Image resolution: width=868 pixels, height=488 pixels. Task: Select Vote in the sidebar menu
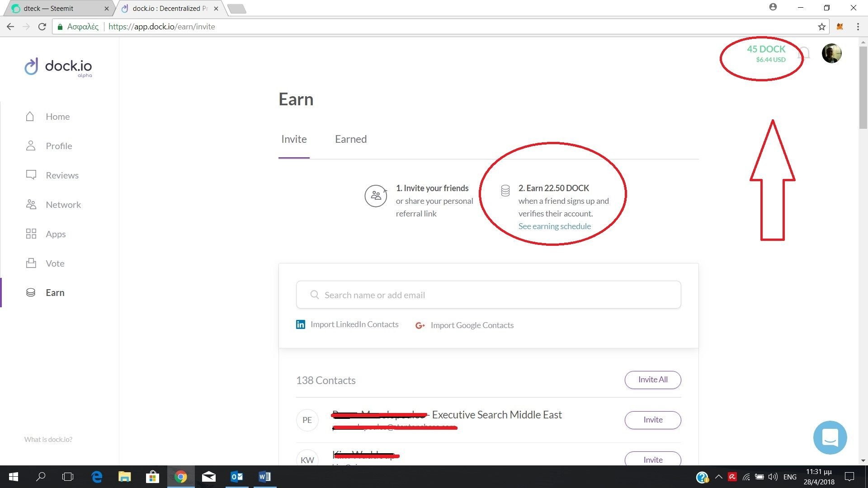point(55,263)
